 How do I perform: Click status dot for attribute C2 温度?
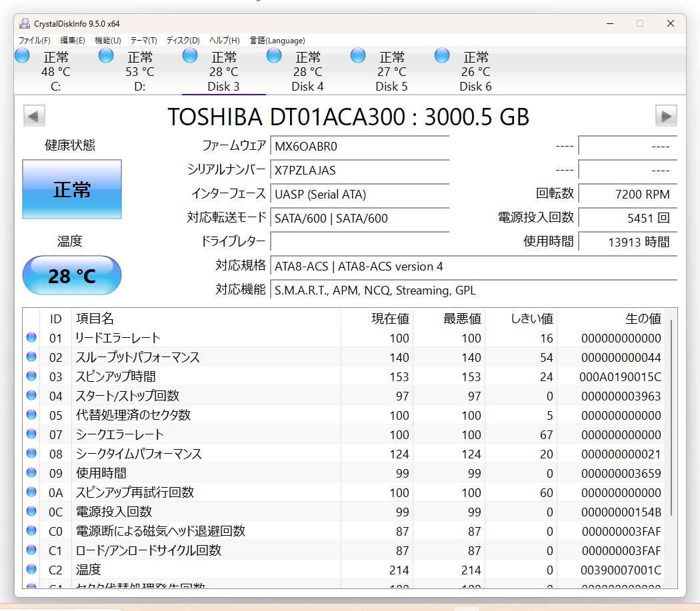coord(31,569)
